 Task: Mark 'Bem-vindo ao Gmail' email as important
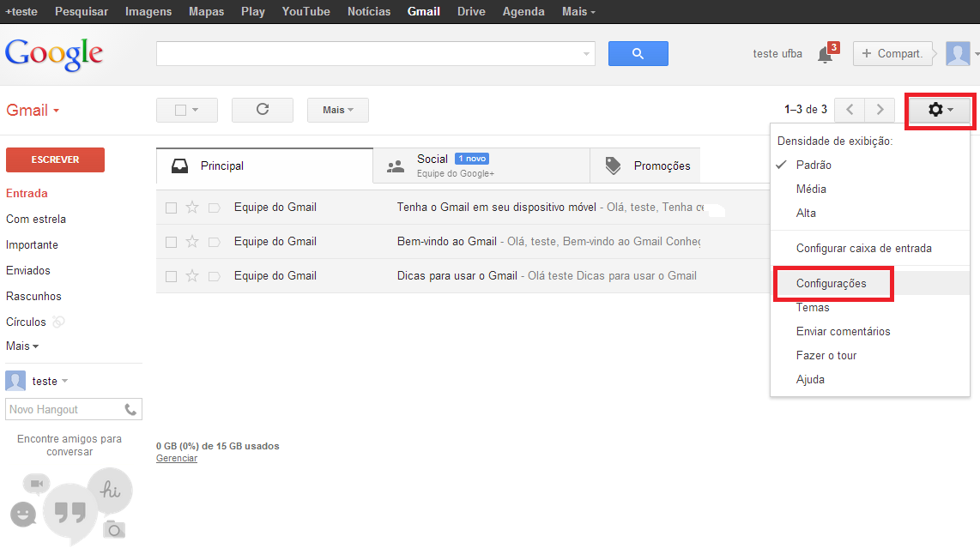pyautogui.click(x=215, y=243)
